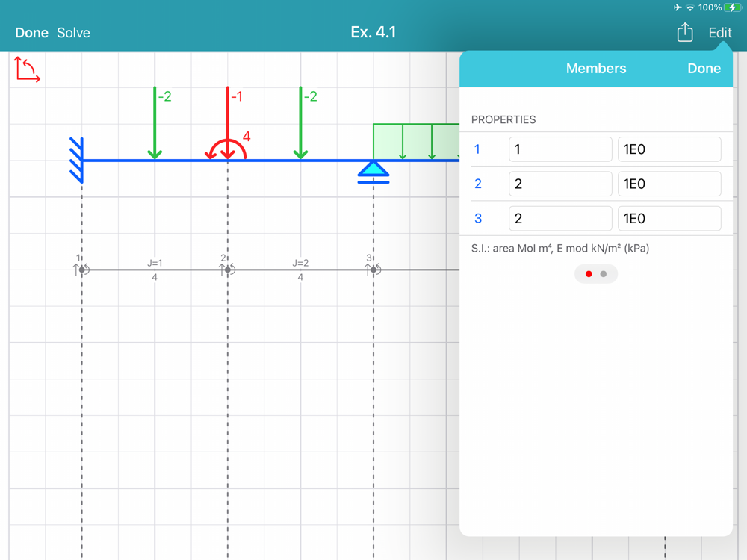Screen dimensions: 747x560
Task: Select the fixed support at beam left end
Action: point(77,161)
